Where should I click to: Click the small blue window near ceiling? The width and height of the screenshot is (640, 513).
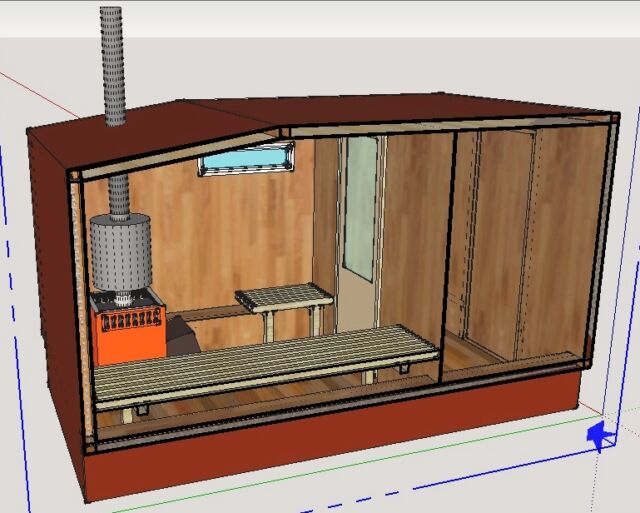pos(247,159)
